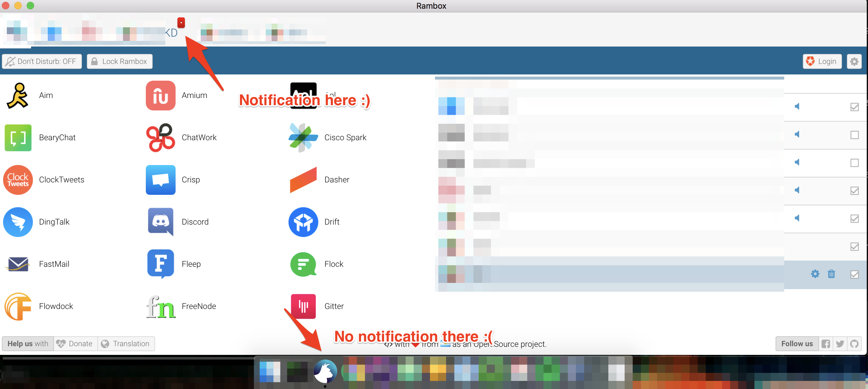The width and height of the screenshot is (868, 389).
Task: Click the DingTalk service label
Action: tap(54, 222)
